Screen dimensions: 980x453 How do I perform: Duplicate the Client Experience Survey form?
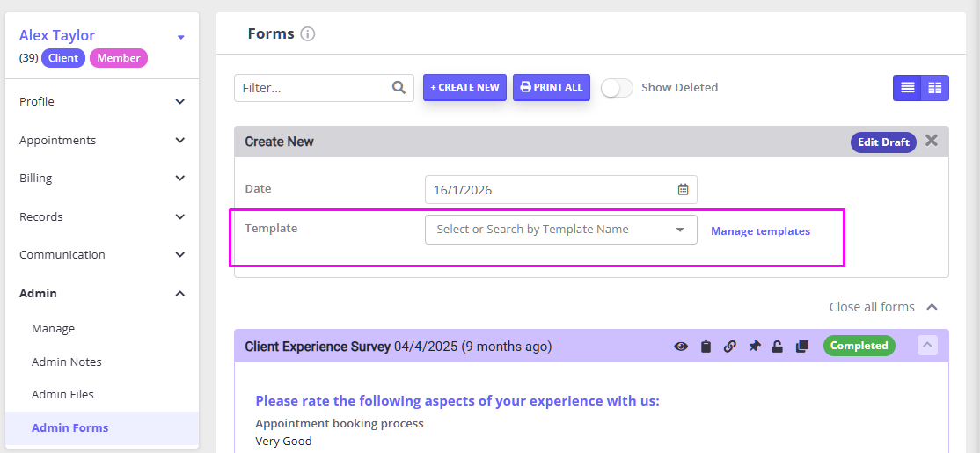pyautogui.click(x=801, y=347)
